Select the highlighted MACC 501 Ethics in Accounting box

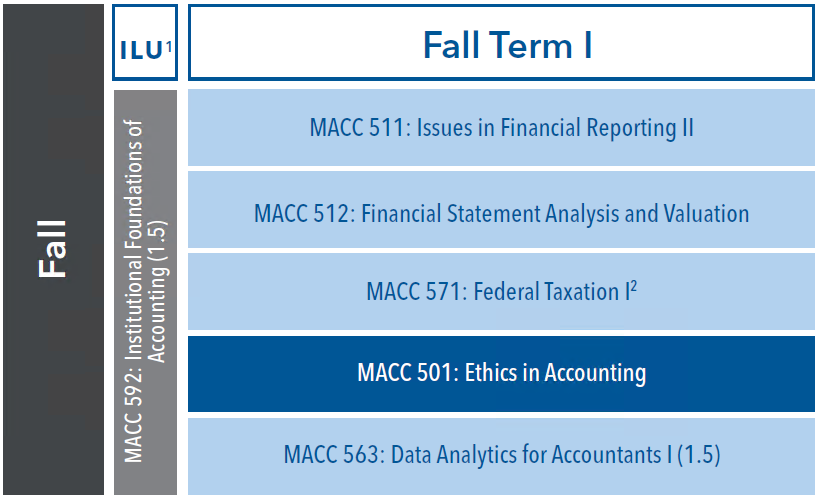pyautogui.click(x=501, y=374)
